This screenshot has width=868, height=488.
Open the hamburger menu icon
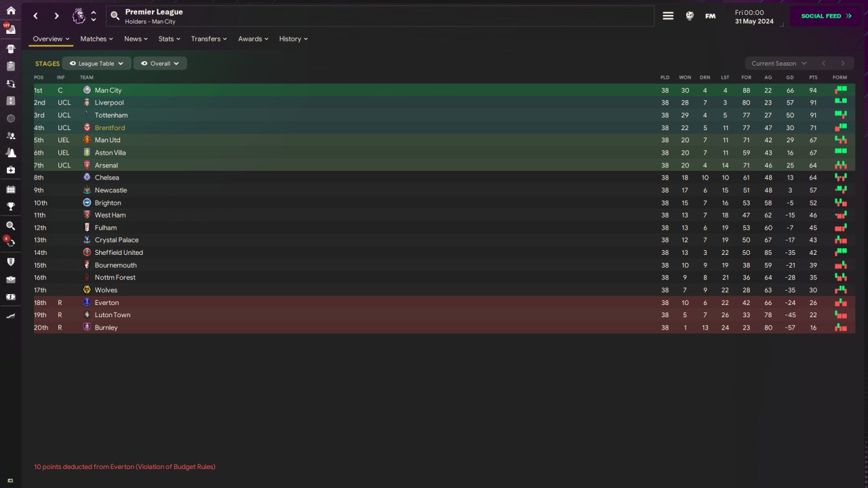(668, 16)
